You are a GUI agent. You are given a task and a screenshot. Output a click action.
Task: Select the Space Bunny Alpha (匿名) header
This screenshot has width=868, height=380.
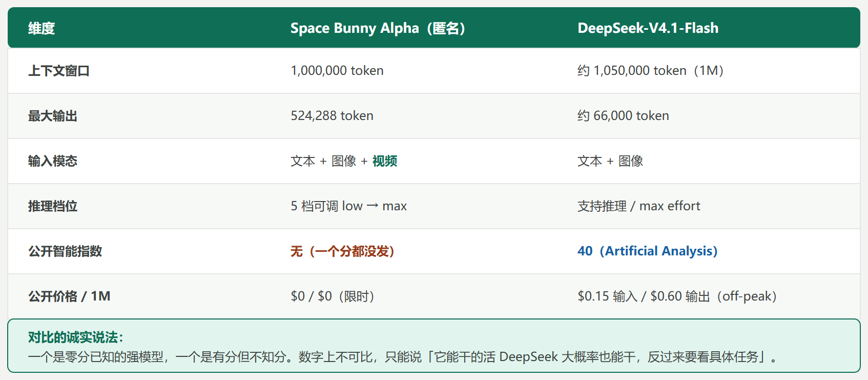(378, 28)
